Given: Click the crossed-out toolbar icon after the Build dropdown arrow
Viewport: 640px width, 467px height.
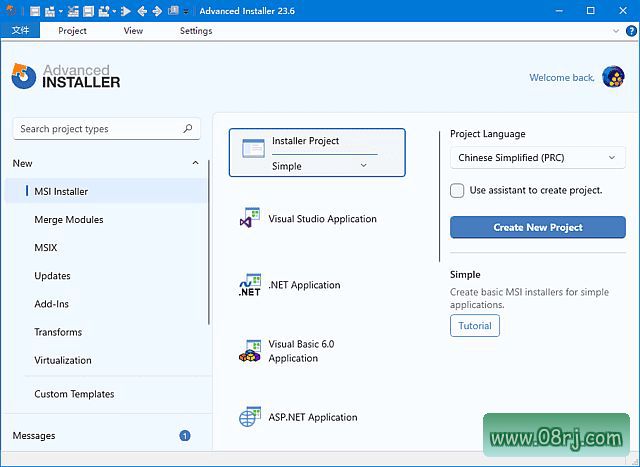Looking at the screenshot, I should tap(73, 11).
